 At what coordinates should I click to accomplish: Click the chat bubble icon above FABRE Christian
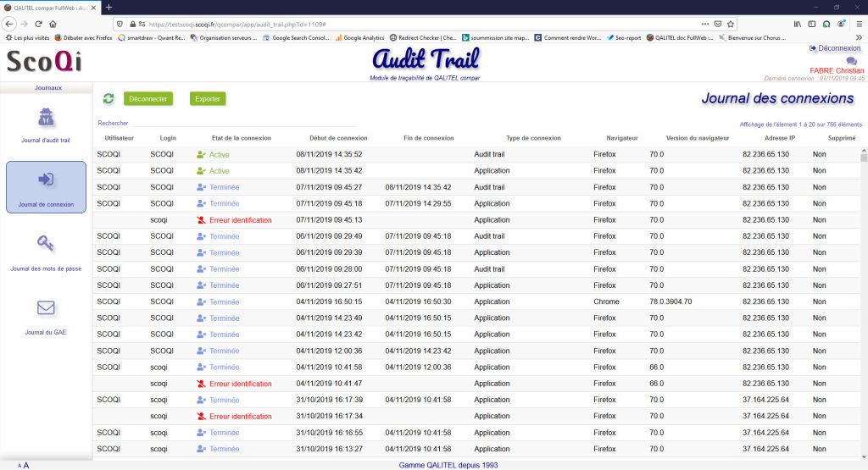851,61
